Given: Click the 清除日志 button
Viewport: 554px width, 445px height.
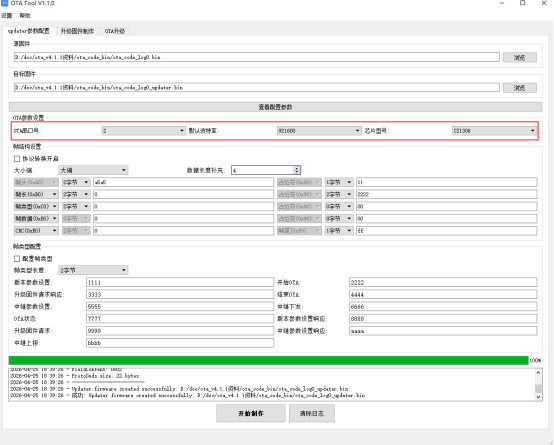Looking at the screenshot, I should point(312,413).
